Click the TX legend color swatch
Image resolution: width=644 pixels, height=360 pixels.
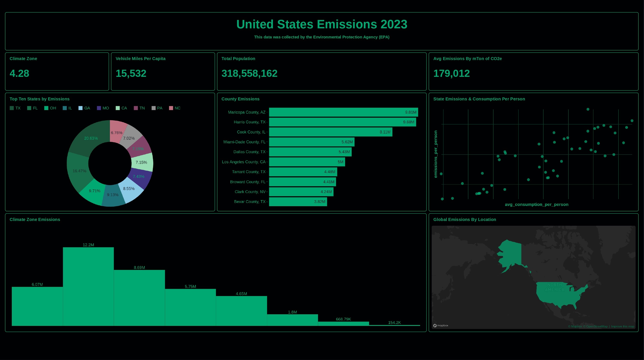coord(12,108)
